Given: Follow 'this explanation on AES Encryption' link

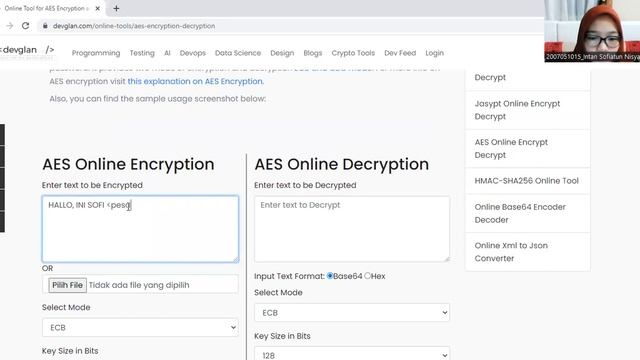Looking at the screenshot, I should pyautogui.click(x=196, y=81).
